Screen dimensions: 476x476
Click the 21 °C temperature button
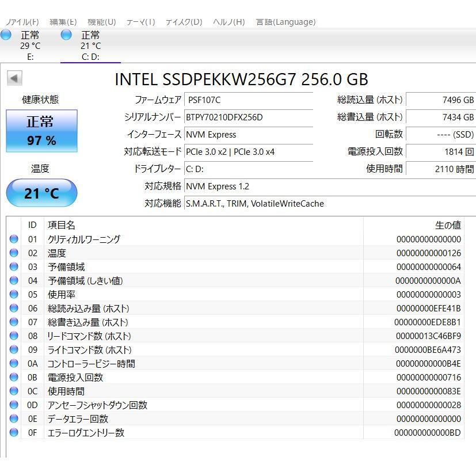click(42, 193)
